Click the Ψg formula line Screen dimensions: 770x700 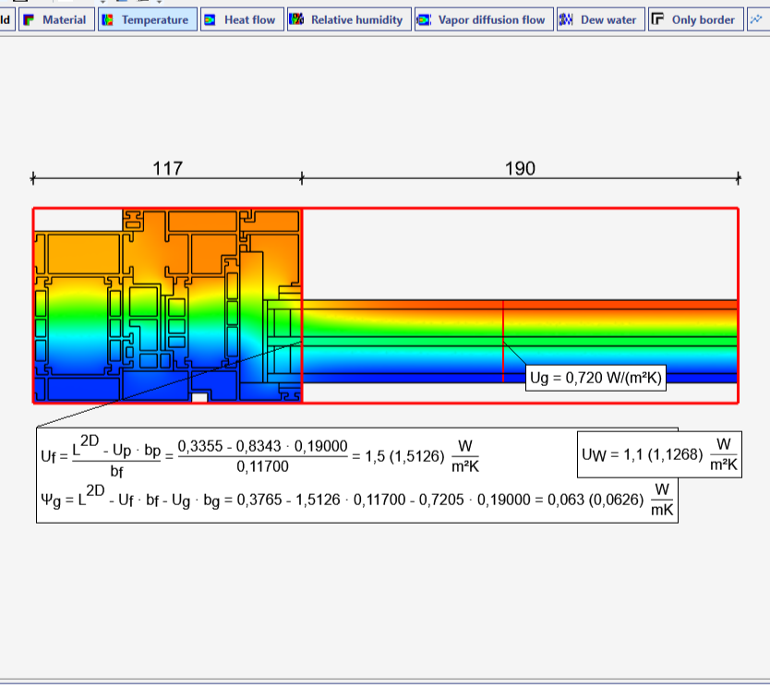pyautogui.click(x=357, y=501)
